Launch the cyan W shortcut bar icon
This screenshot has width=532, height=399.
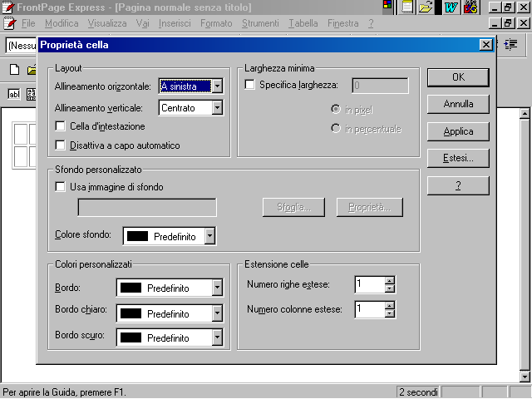pos(451,7)
